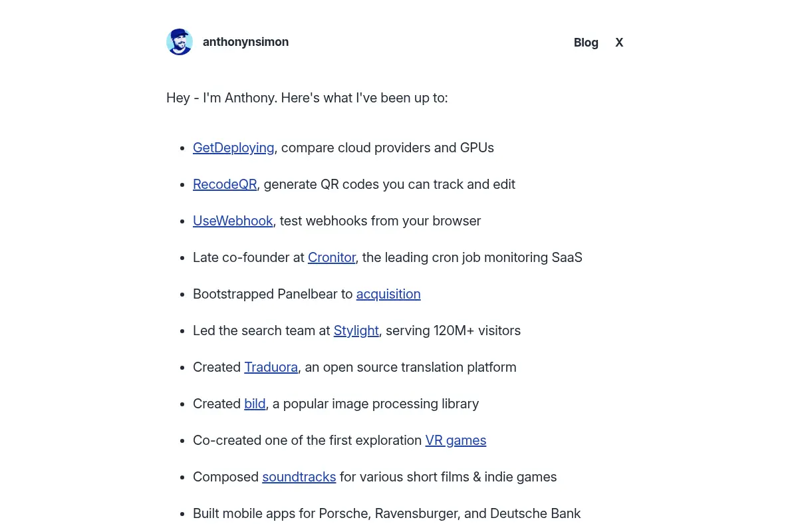Open the bild library link

pyautogui.click(x=255, y=404)
